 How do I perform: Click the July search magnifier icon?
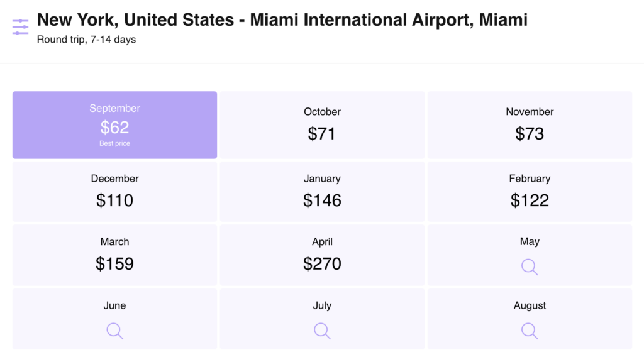tap(322, 331)
